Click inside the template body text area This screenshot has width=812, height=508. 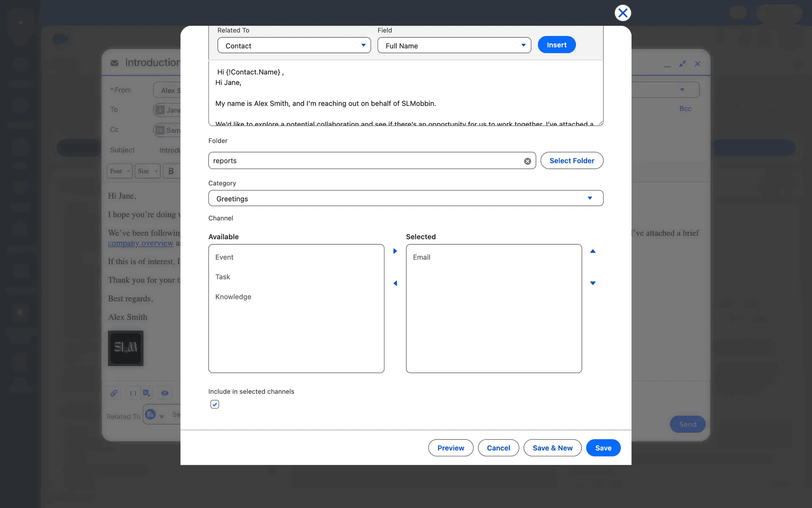point(405,93)
